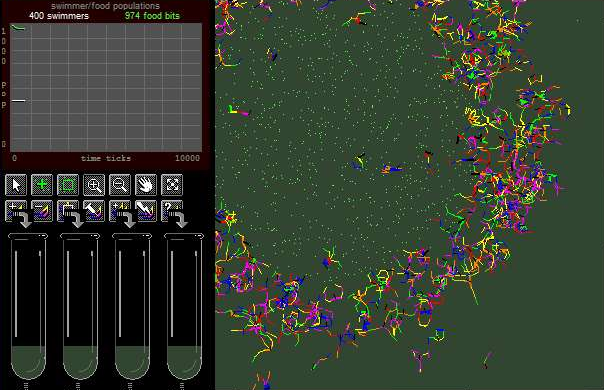Click the '974 food bits' label
Image resolution: width=604 pixels, height=390 pixels.
coord(152,16)
